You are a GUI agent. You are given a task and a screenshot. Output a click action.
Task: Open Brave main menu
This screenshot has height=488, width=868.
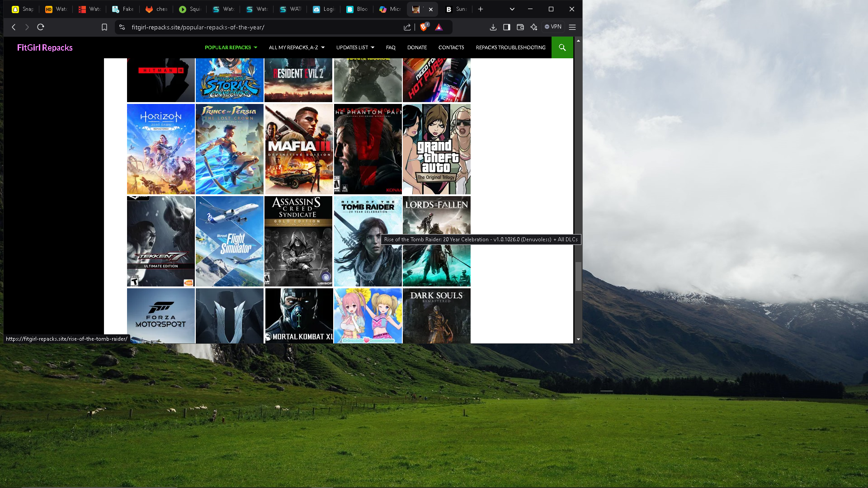(572, 27)
